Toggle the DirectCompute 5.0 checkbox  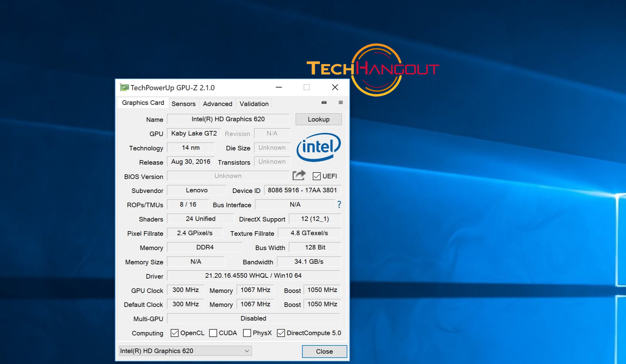(x=281, y=333)
